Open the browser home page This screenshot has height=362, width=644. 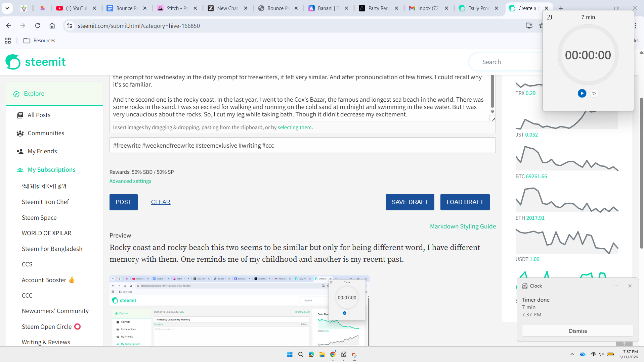[52, 25]
